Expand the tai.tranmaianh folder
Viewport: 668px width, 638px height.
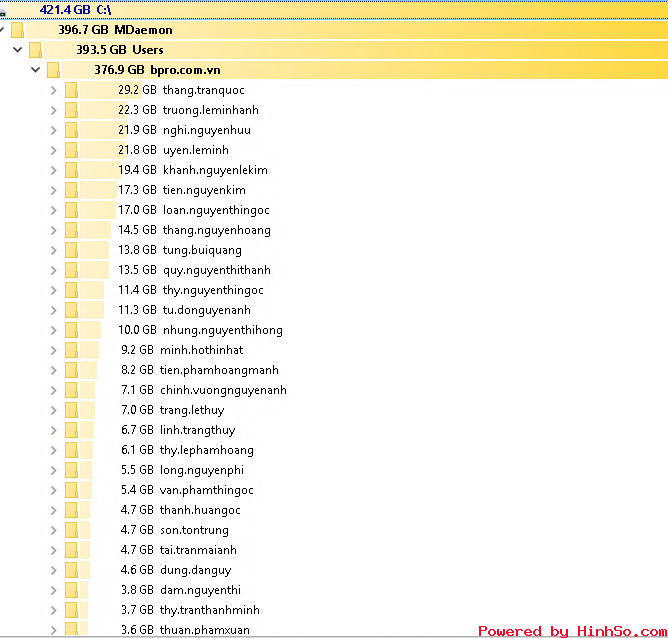(x=53, y=551)
